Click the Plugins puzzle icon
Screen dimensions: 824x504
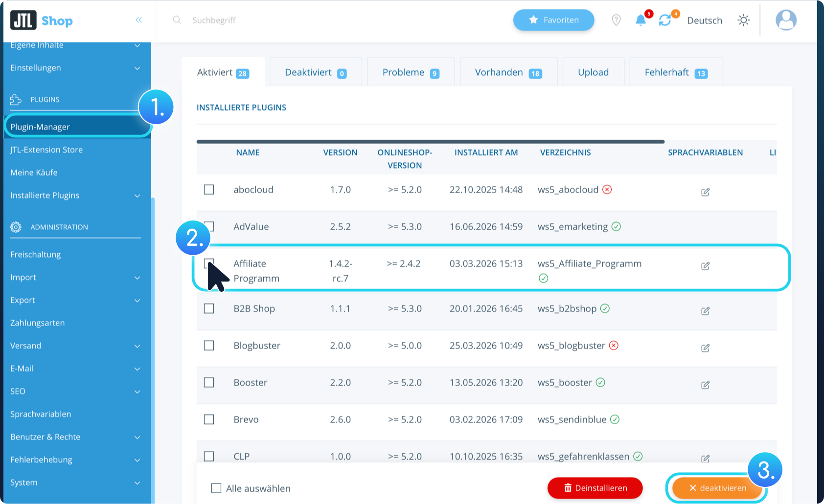pyautogui.click(x=16, y=99)
